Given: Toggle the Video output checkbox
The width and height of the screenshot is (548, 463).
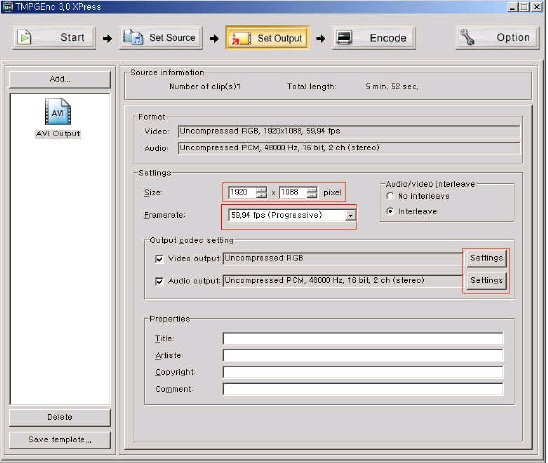Looking at the screenshot, I should [x=159, y=259].
